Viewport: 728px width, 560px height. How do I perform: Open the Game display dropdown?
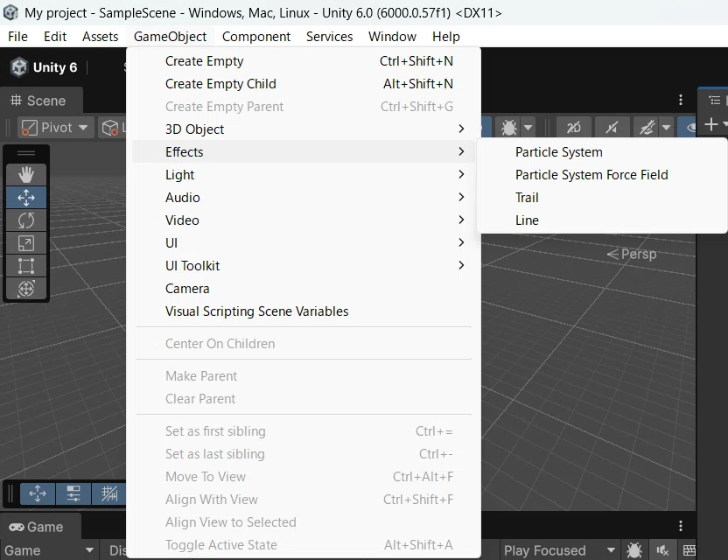coord(49,550)
